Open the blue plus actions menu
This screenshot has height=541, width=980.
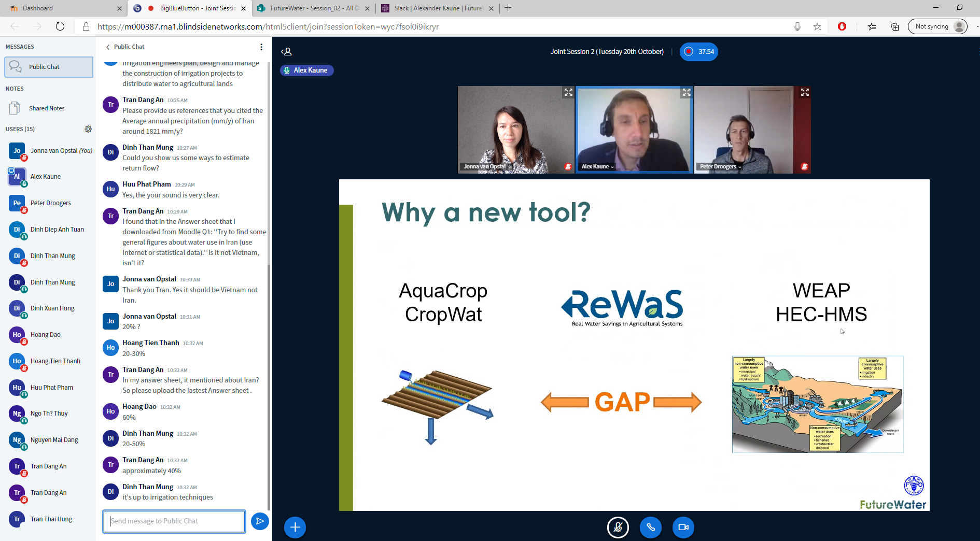pyautogui.click(x=295, y=527)
